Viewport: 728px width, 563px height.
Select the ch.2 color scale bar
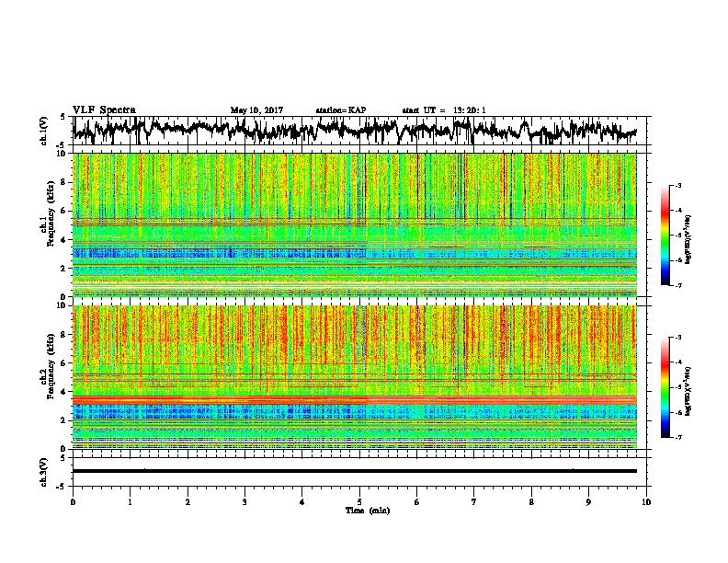[665, 387]
